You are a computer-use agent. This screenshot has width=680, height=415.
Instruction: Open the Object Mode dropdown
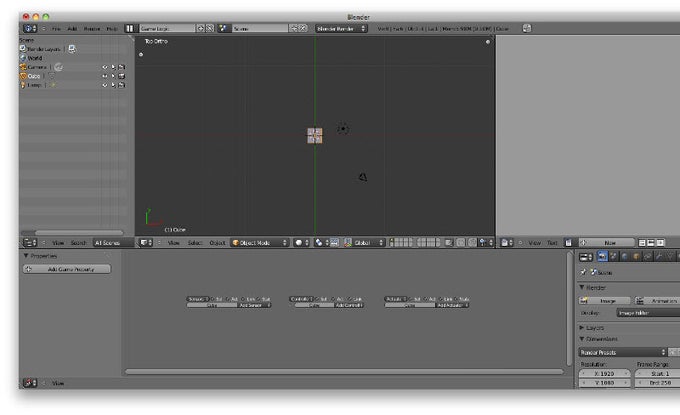pyautogui.click(x=259, y=243)
